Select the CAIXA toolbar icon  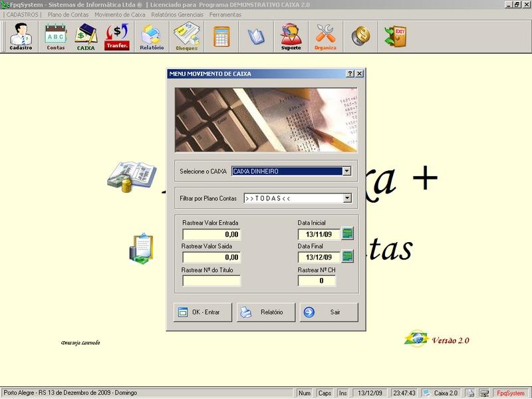pyautogui.click(x=86, y=37)
